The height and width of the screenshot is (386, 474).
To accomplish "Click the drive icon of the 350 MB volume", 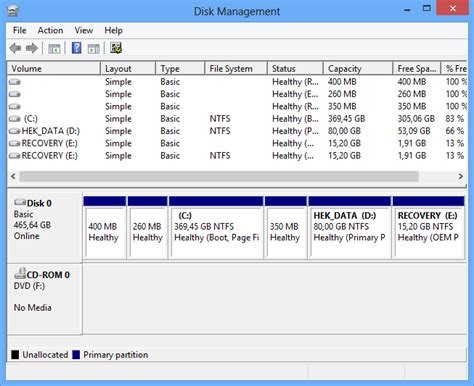I will tap(15, 107).
